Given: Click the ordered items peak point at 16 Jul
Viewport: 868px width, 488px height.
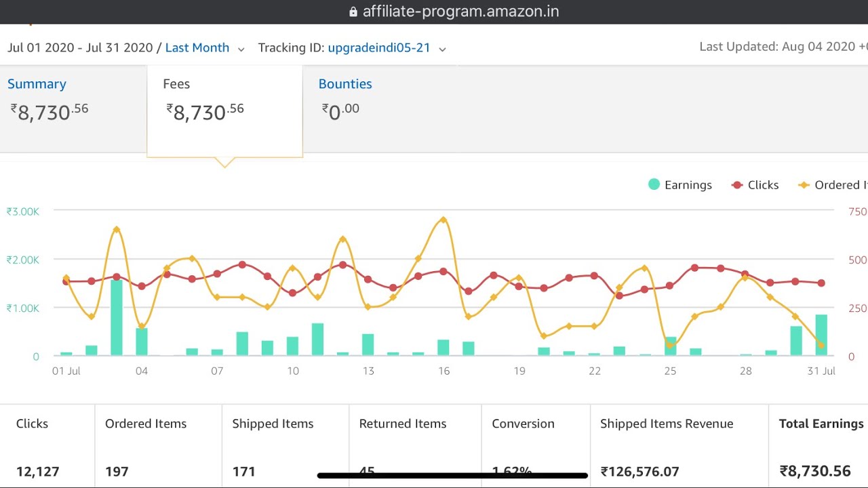Looking at the screenshot, I should pyautogui.click(x=443, y=220).
